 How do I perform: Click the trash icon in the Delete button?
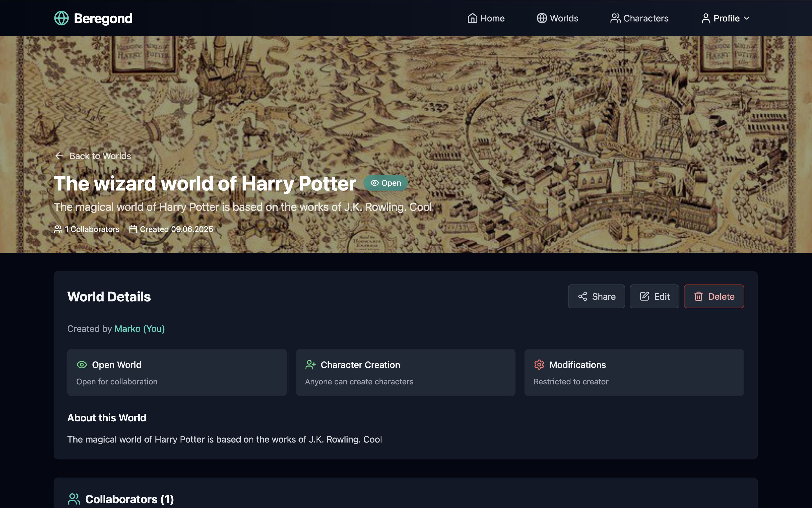tap(699, 296)
